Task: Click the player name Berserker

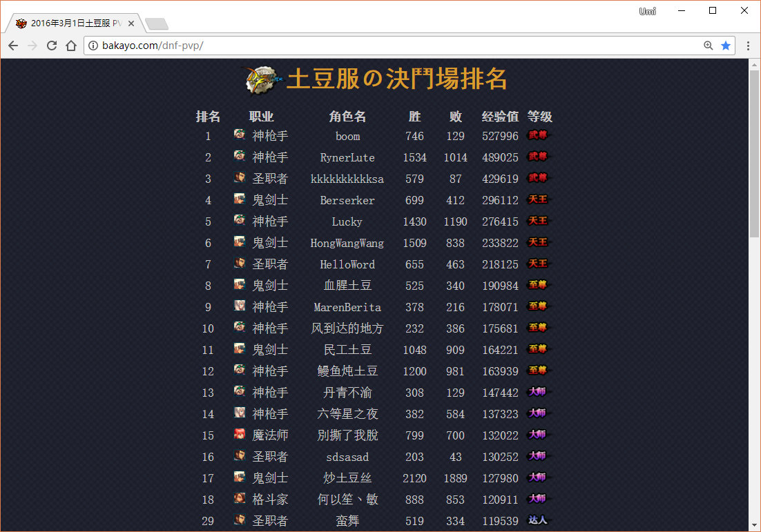Action: [x=347, y=200]
